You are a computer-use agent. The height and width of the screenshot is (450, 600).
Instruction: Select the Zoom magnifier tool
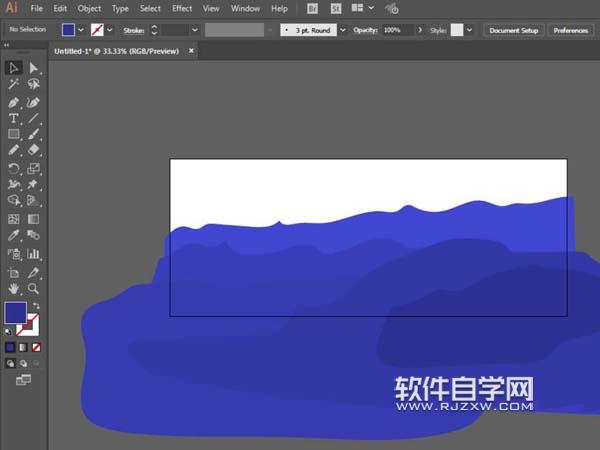coord(33,289)
